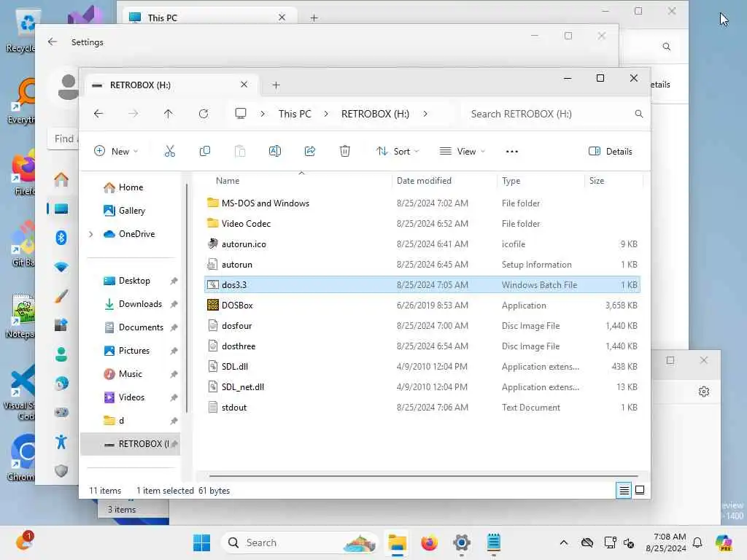
Task: Open Network wifi icon in Settings sidebar
Action: click(61, 267)
